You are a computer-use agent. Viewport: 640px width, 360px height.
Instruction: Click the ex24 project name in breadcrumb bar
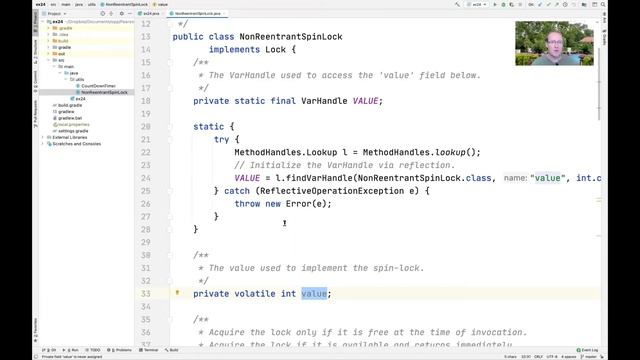click(x=40, y=4)
